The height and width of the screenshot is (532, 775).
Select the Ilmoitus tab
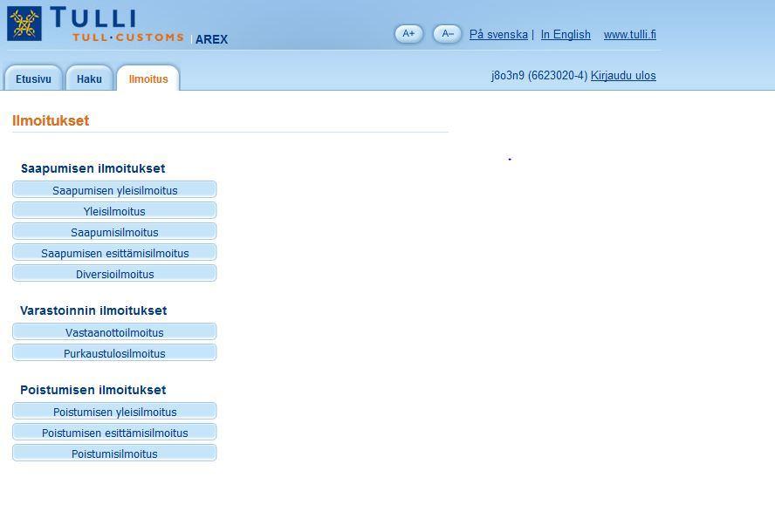[147, 78]
